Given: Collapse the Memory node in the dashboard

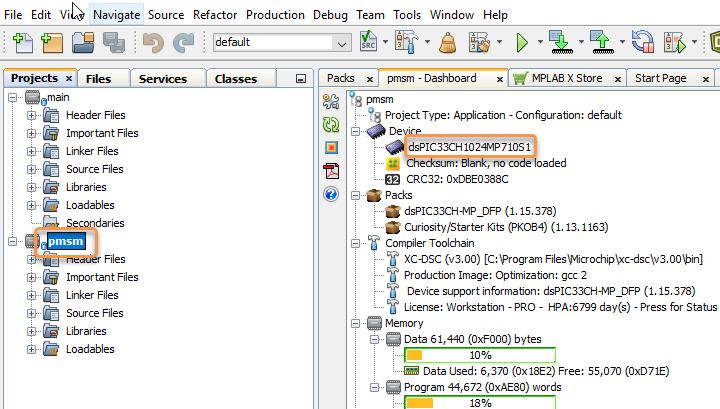Looking at the screenshot, I should pyautogui.click(x=355, y=324).
